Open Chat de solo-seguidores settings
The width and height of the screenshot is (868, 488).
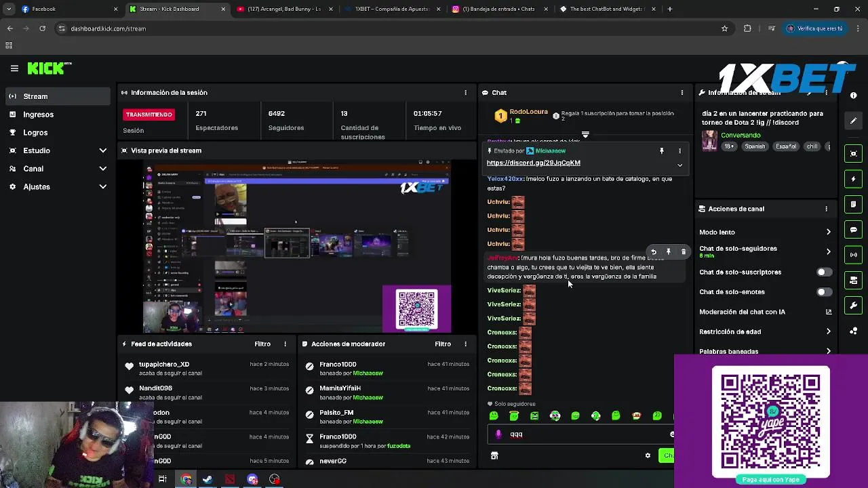pos(765,251)
